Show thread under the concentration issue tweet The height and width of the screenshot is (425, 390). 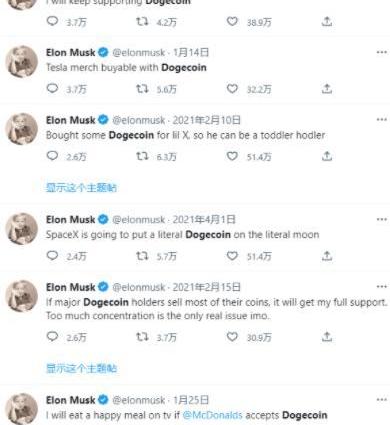click(81, 368)
